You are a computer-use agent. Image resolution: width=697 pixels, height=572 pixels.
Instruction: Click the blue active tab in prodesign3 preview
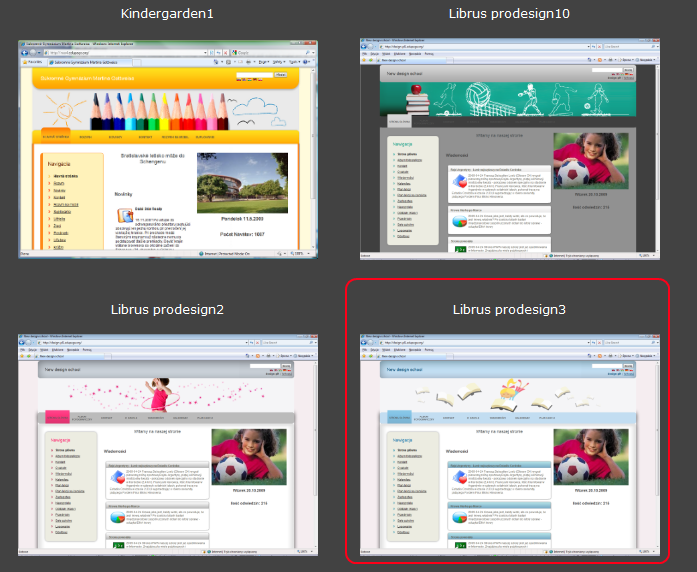pos(399,417)
